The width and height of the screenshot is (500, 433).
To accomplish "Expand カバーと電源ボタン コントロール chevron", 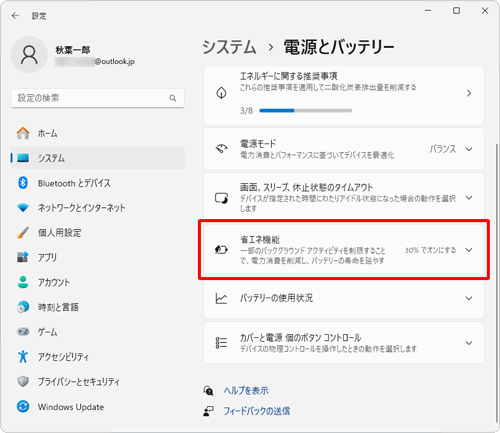I will [x=469, y=343].
